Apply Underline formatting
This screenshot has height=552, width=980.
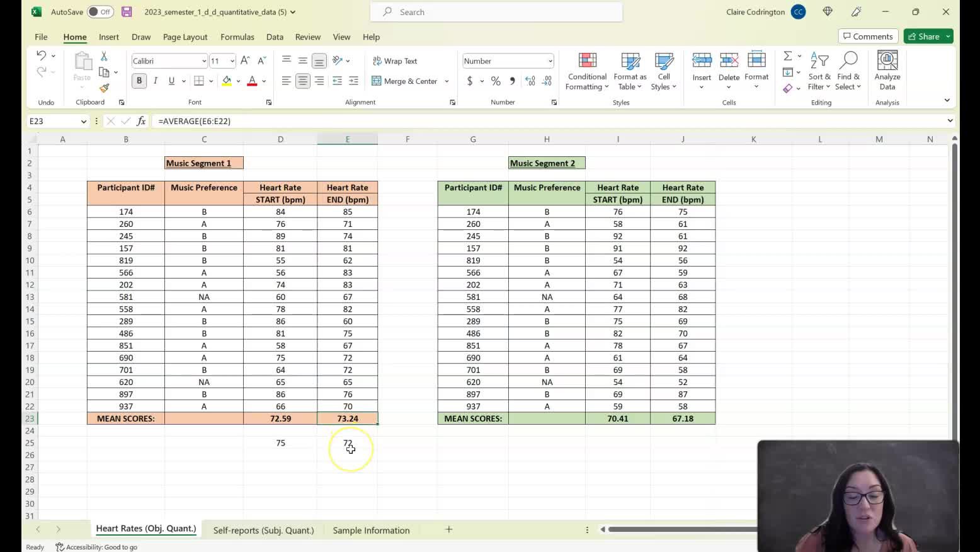(x=171, y=81)
